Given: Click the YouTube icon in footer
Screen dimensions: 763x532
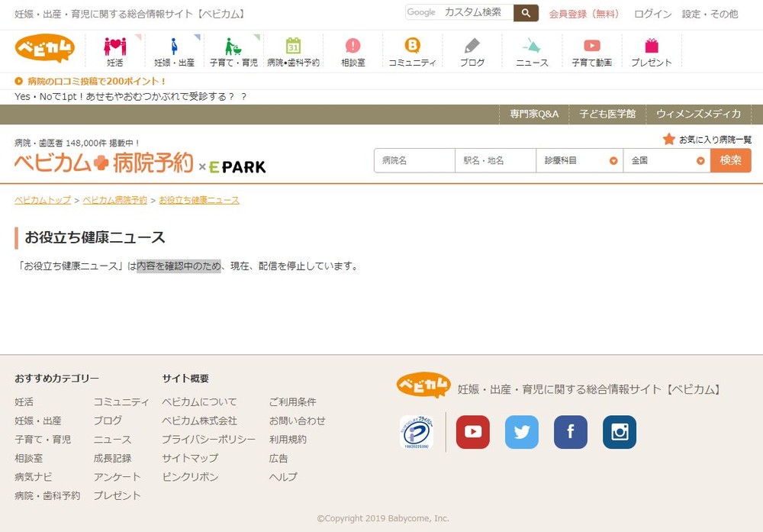Looking at the screenshot, I should [x=472, y=432].
